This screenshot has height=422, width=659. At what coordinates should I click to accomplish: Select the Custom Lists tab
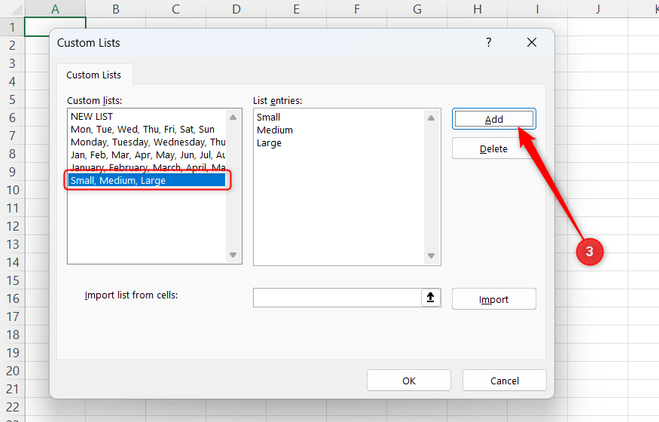click(x=94, y=75)
